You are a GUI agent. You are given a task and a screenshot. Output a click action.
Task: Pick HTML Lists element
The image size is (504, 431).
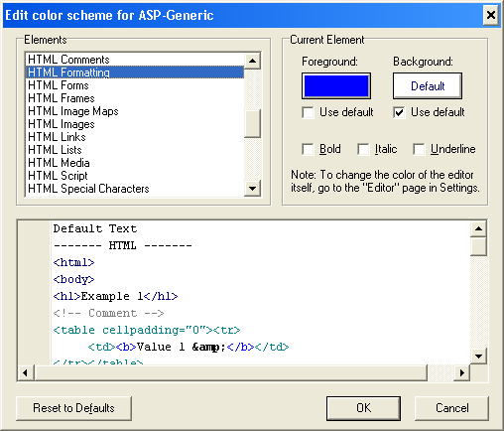[135, 150]
